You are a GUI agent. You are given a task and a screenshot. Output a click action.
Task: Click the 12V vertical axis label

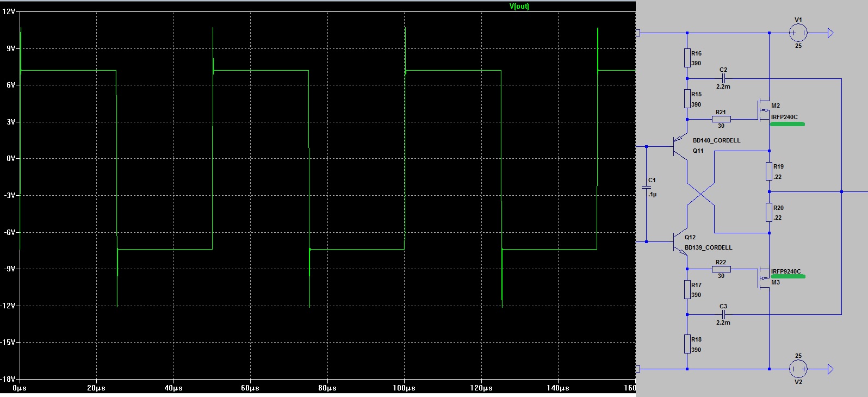coord(9,11)
